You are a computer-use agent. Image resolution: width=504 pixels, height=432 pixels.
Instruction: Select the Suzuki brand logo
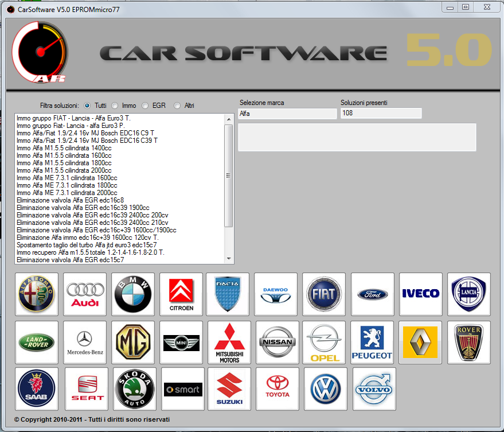pyautogui.click(x=229, y=389)
